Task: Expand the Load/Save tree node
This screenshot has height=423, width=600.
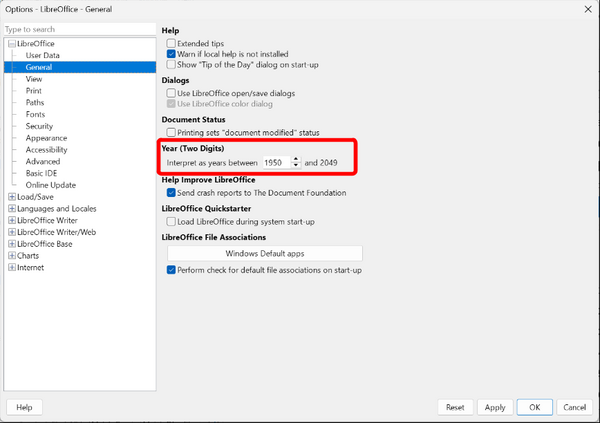Action: click(x=12, y=197)
